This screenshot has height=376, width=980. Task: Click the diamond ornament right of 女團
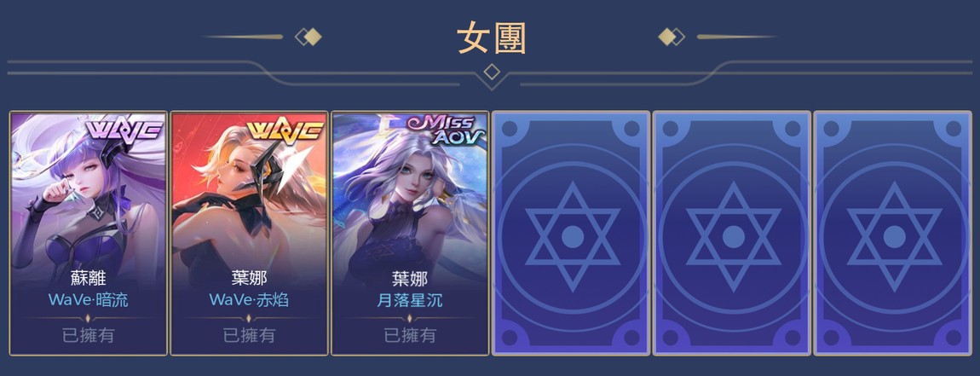(672, 37)
